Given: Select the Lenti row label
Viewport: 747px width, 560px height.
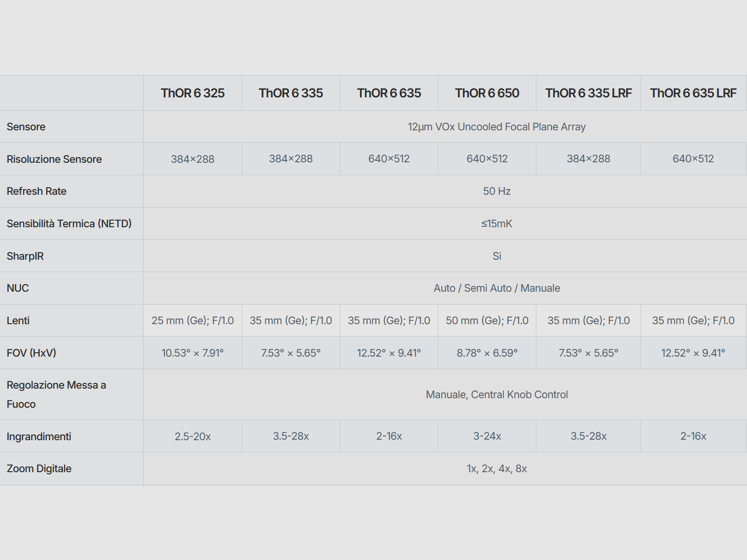Looking at the screenshot, I should [x=18, y=321].
